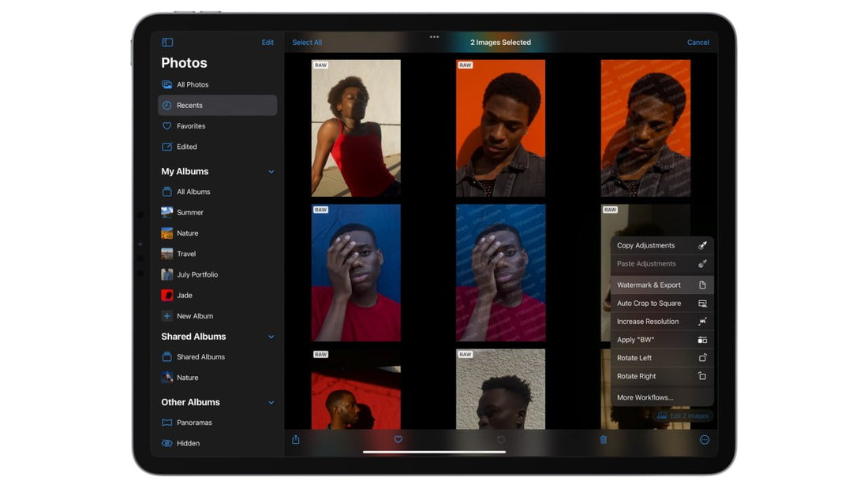Image resolution: width=868 pixels, height=488 pixels.
Task: Select Watermark & Export workflow
Action: tap(661, 285)
